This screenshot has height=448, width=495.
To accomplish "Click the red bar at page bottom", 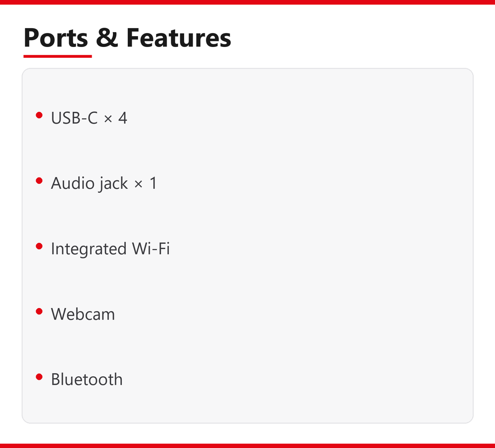I will tap(247, 446).
